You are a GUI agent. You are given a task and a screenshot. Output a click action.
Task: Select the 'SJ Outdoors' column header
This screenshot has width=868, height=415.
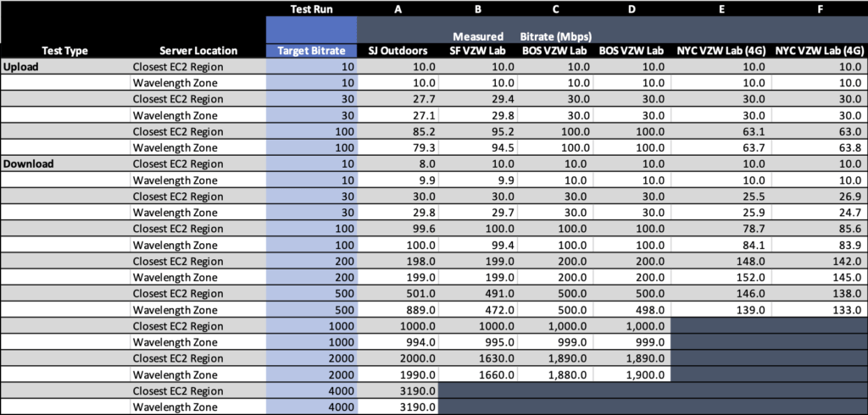point(398,51)
